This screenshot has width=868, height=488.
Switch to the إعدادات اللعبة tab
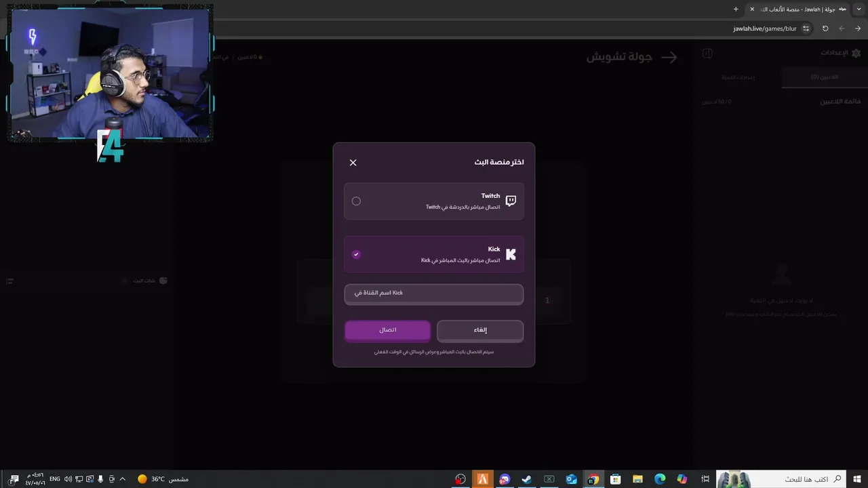pyautogui.click(x=738, y=77)
